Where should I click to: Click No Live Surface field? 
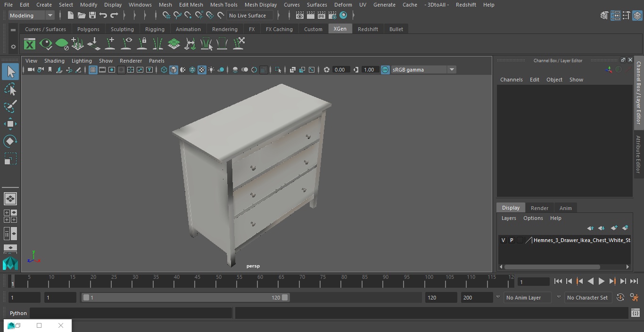click(250, 16)
